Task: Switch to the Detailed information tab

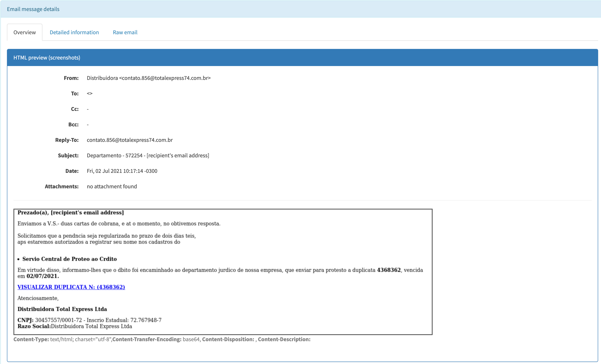Action: tap(74, 32)
